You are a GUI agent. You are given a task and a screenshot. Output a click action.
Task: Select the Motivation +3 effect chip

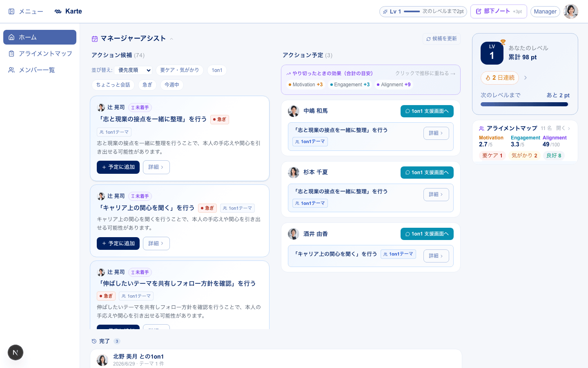pos(305,85)
